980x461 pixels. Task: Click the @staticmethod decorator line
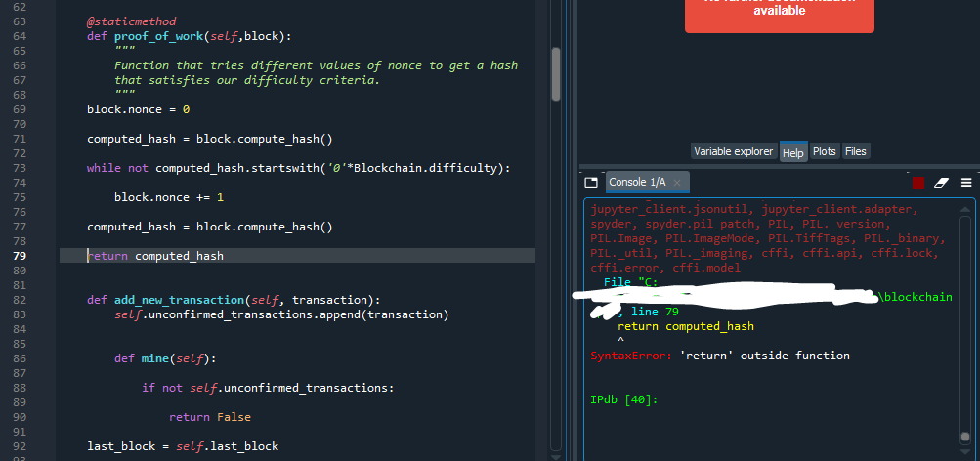(131, 21)
